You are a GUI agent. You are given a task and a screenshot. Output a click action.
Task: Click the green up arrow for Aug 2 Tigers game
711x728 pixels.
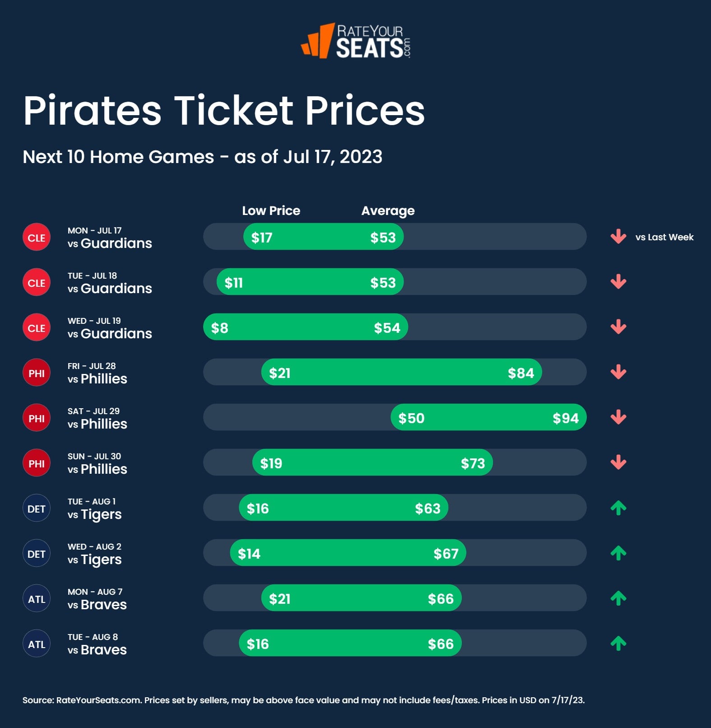pos(618,553)
